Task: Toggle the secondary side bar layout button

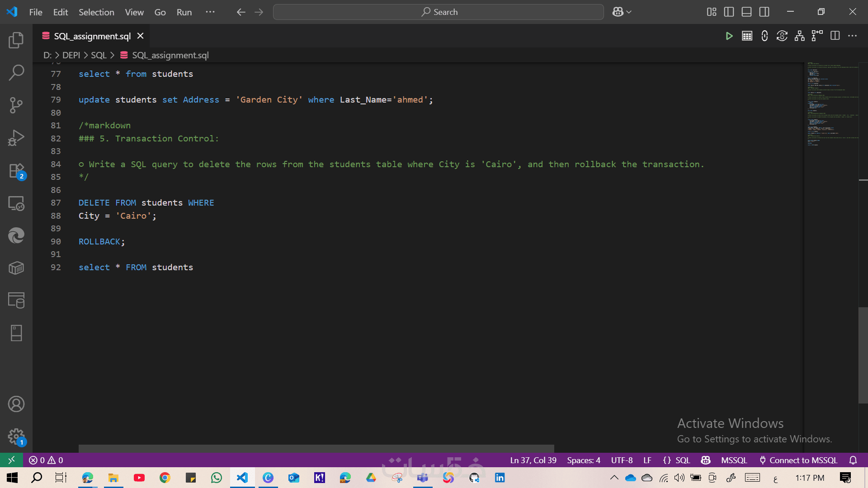Action: (764, 12)
